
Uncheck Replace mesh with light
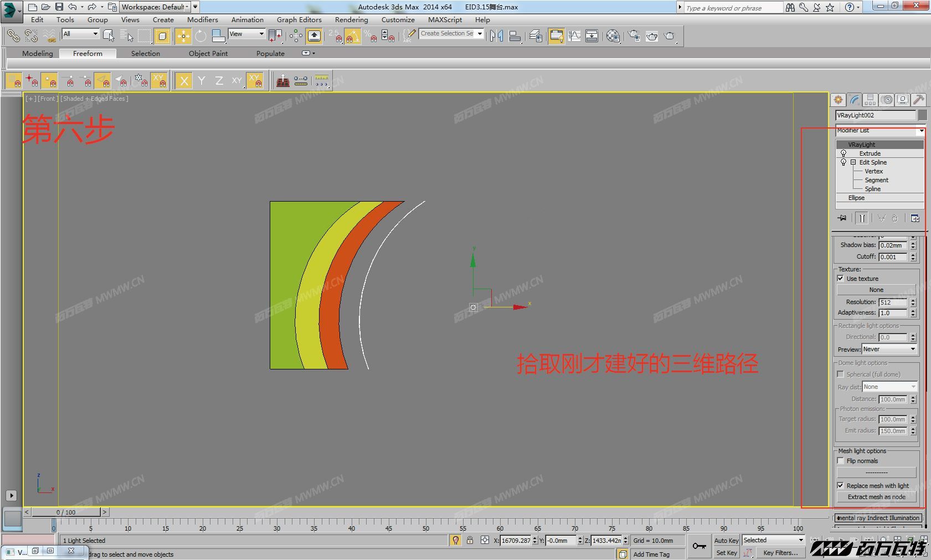click(841, 486)
